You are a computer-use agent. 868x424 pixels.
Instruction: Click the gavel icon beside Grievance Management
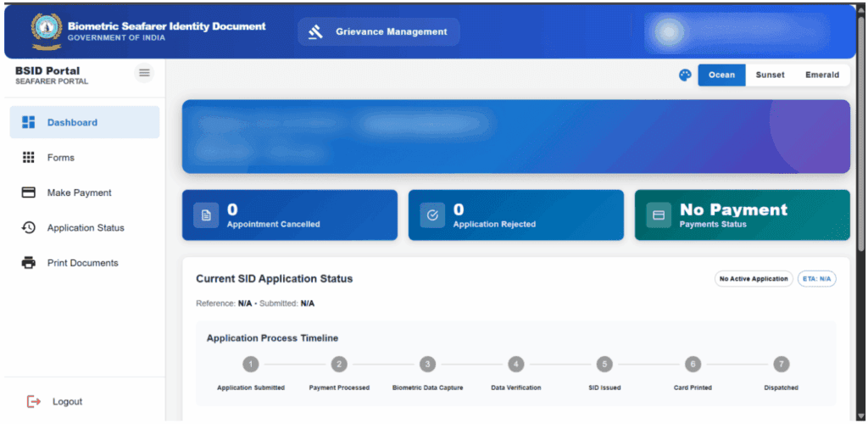pyautogui.click(x=315, y=33)
